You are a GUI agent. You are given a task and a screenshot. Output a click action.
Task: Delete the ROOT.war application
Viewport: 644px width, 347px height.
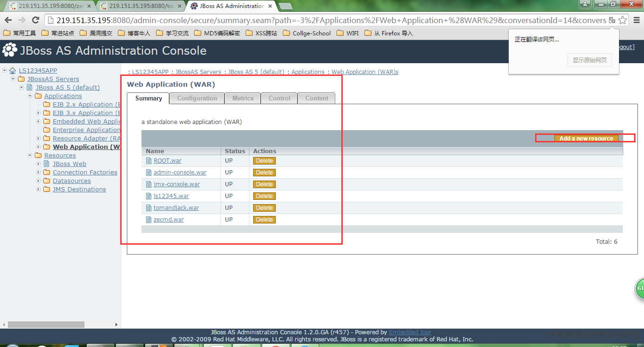[x=264, y=161]
